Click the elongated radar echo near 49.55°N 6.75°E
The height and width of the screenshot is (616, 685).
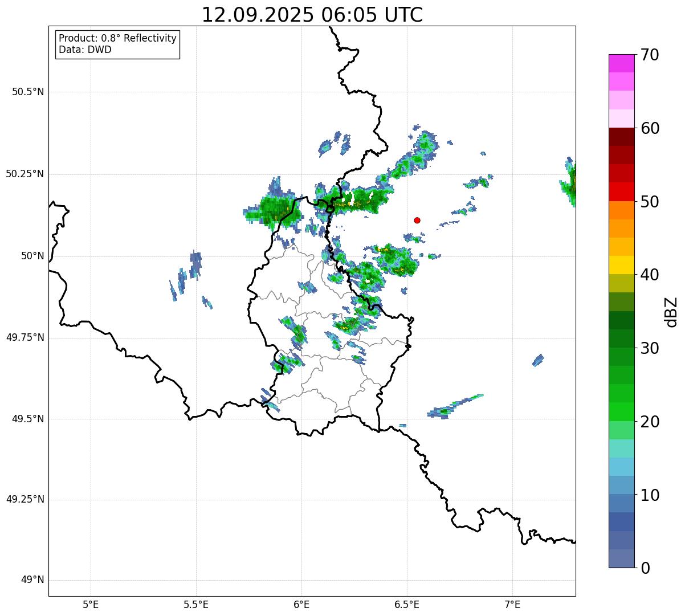[x=455, y=406]
